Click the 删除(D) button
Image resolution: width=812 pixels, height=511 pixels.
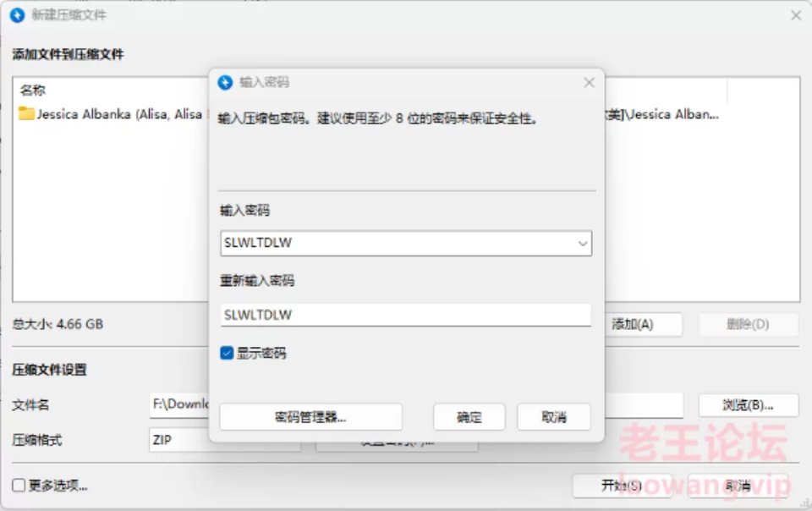pos(748,325)
